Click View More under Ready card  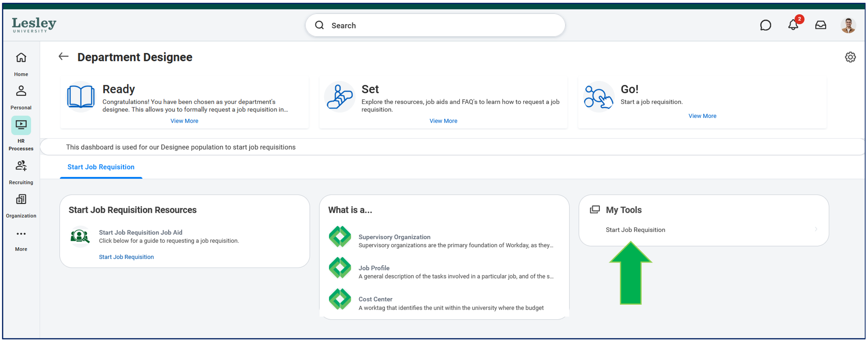(184, 121)
